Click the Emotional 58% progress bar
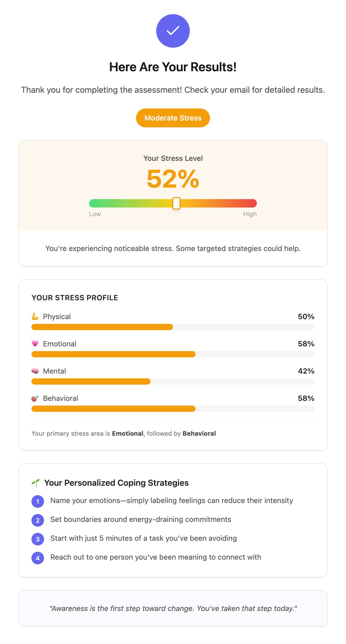346x644 pixels. point(173,354)
